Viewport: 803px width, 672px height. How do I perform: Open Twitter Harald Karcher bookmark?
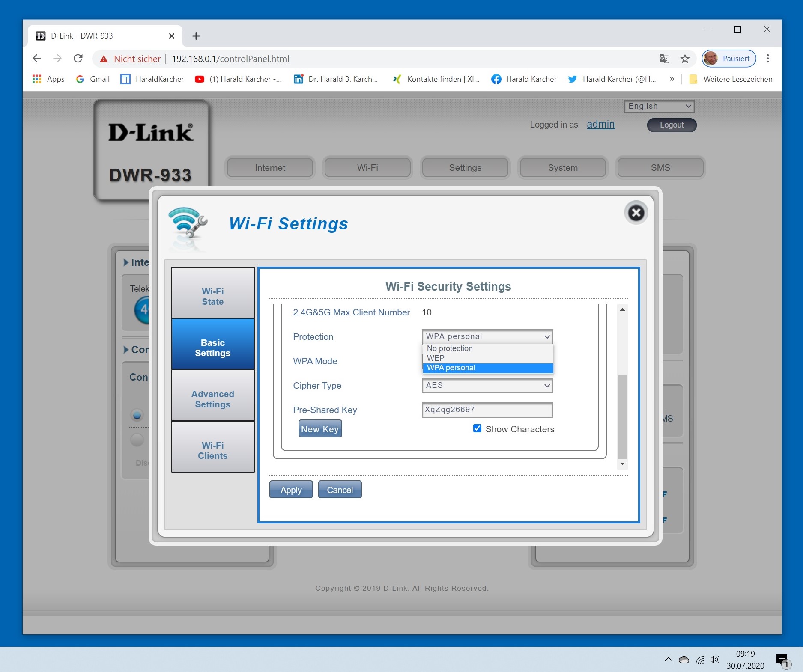pos(612,79)
